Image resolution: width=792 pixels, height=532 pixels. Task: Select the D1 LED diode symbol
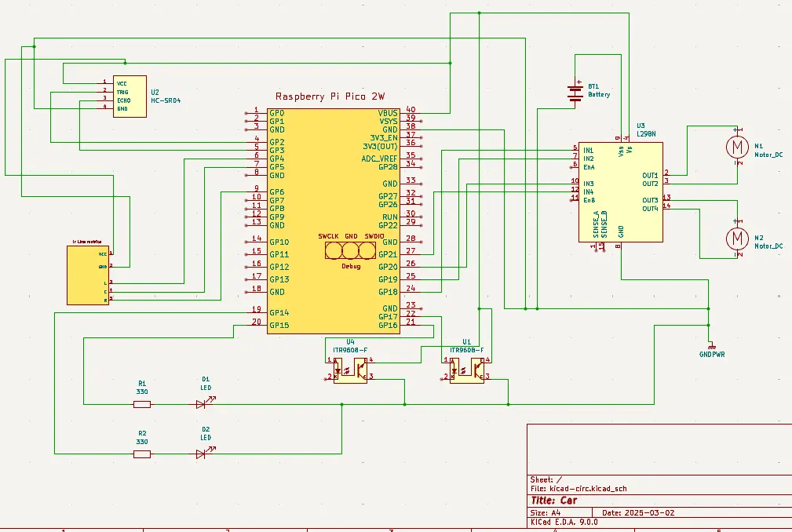click(x=205, y=403)
